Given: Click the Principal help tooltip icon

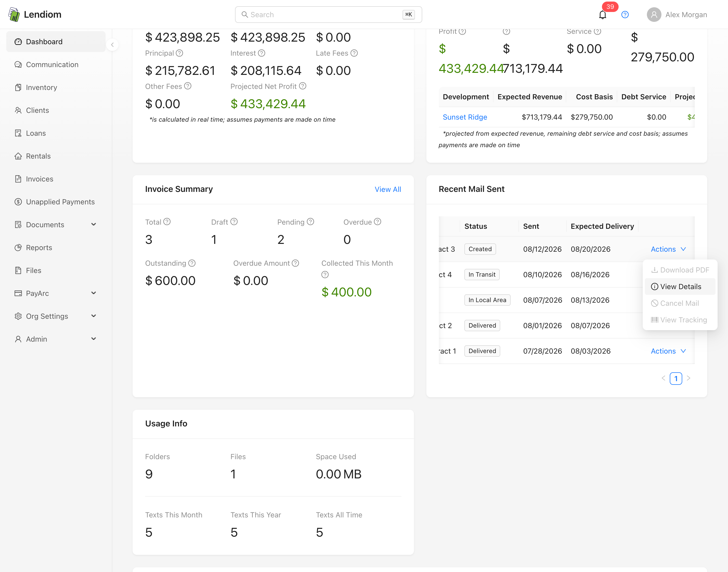Looking at the screenshot, I should click(179, 53).
